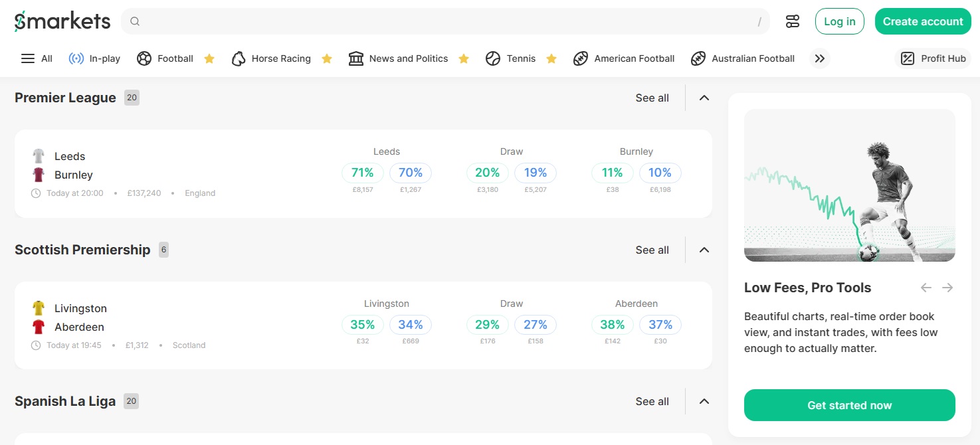
Task: Toggle the Football favorite star
Action: tap(209, 58)
